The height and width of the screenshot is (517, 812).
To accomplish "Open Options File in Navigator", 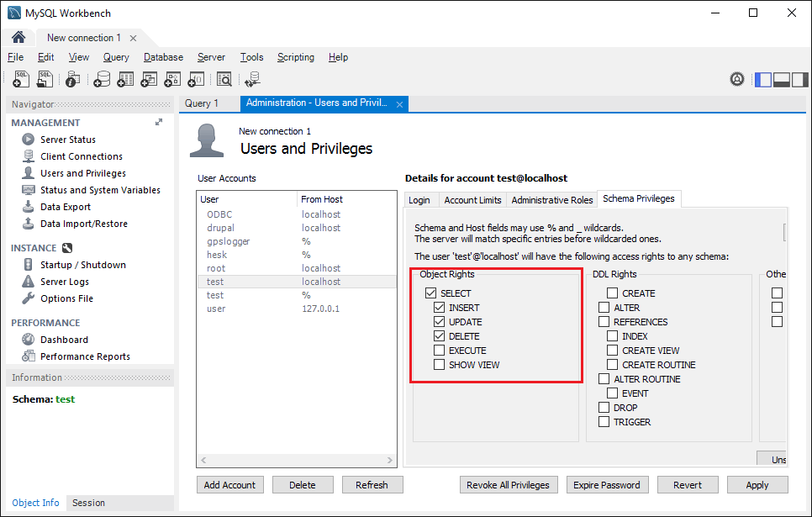I will click(66, 298).
